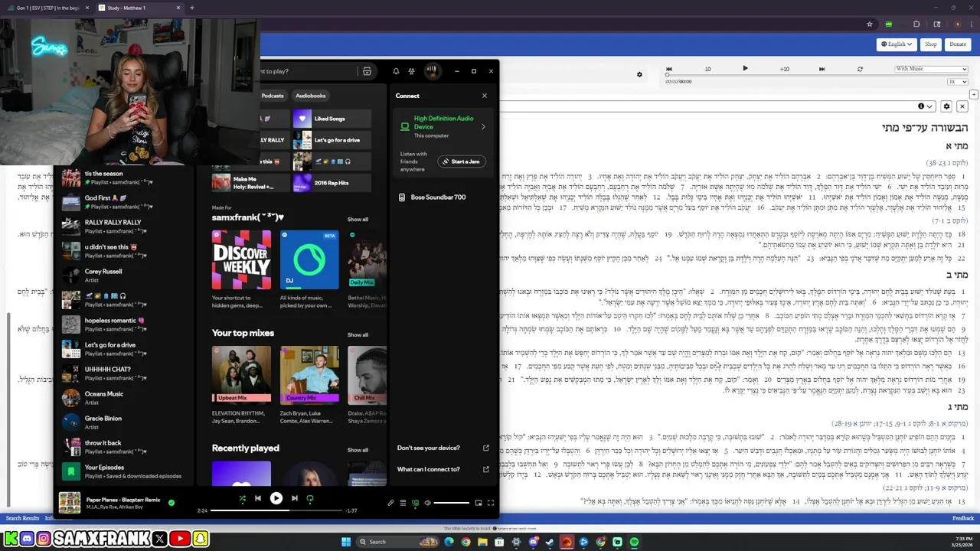Screen dimensions: 980x551
Task: Open Let's go for a drive tile
Action: [x=332, y=140]
